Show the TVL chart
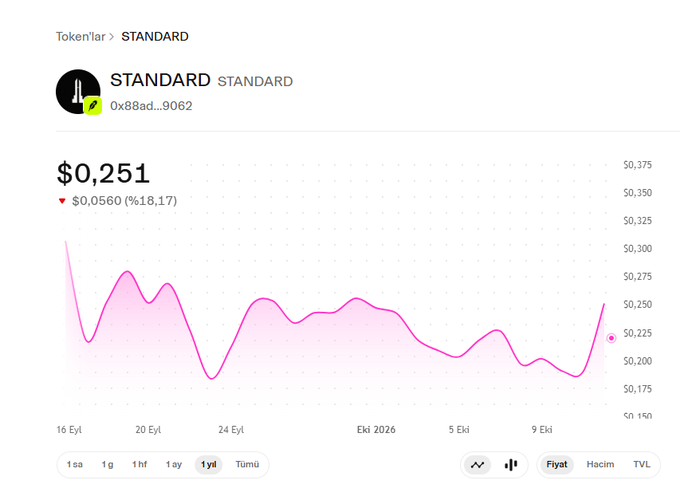This screenshot has height=504, width=680. [642, 465]
